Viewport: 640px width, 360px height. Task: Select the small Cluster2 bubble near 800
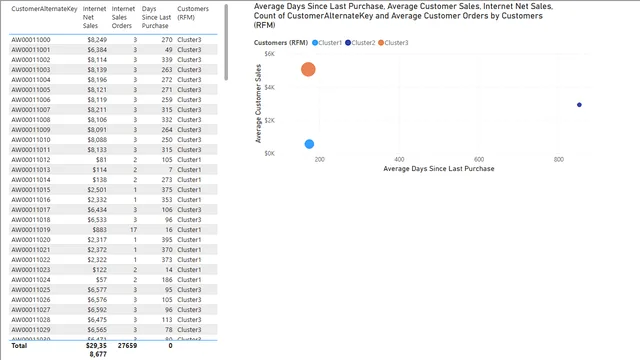pyautogui.click(x=579, y=105)
